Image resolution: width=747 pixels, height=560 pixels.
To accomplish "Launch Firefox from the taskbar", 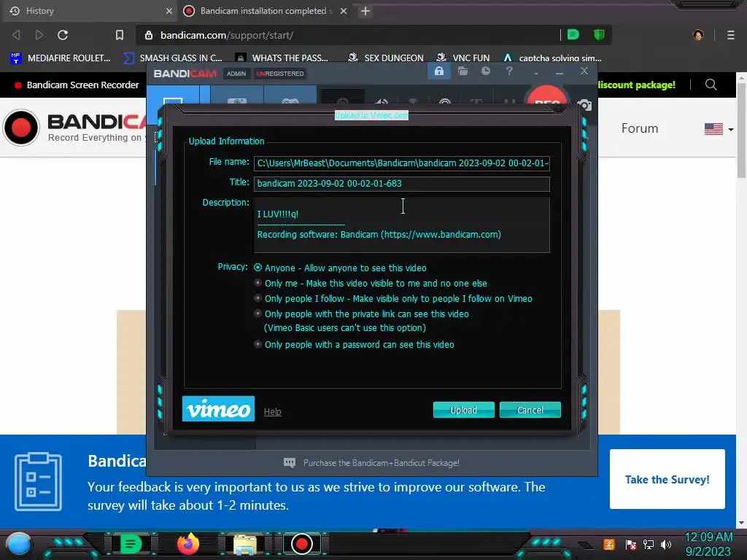I will pyautogui.click(x=187, y=544).
